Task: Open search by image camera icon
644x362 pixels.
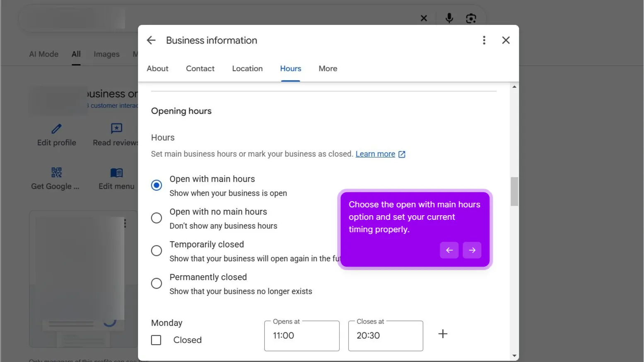Action: 471,18
